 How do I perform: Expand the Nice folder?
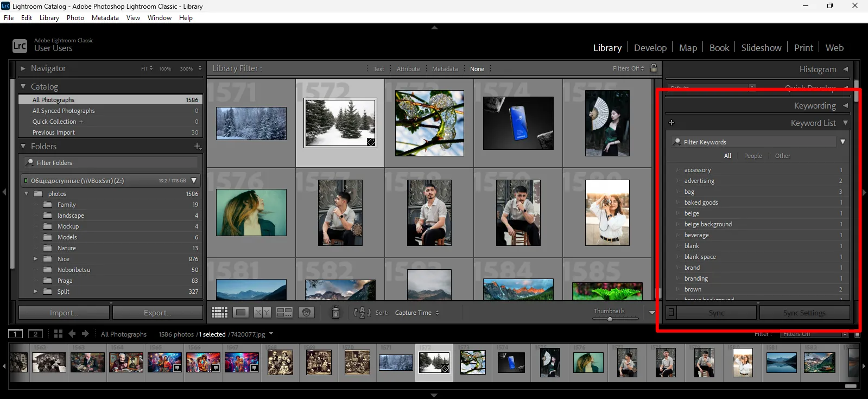click(x=35, y=259)
